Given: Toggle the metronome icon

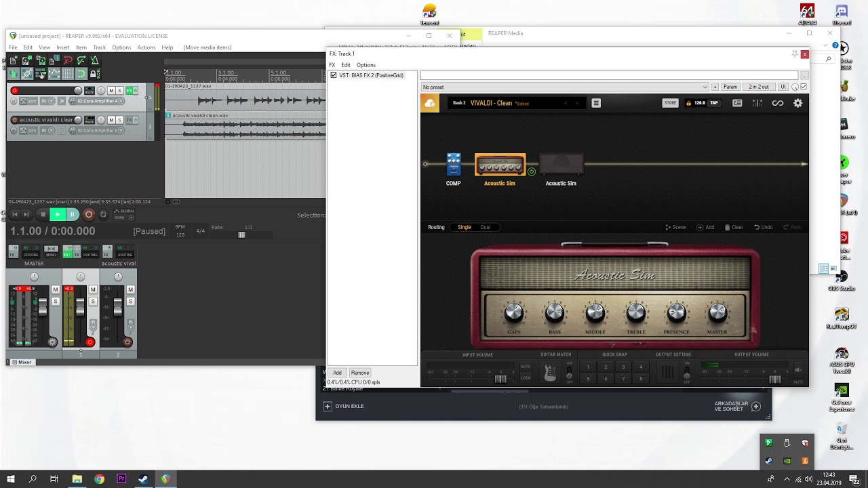Looking at the screenshot, I should 95,60.
